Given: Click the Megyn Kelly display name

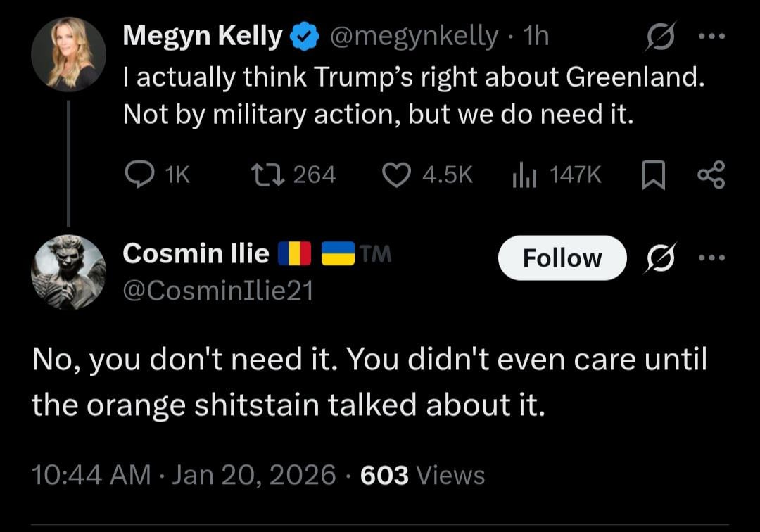Looking at the screenshot, I should [203, 37].
